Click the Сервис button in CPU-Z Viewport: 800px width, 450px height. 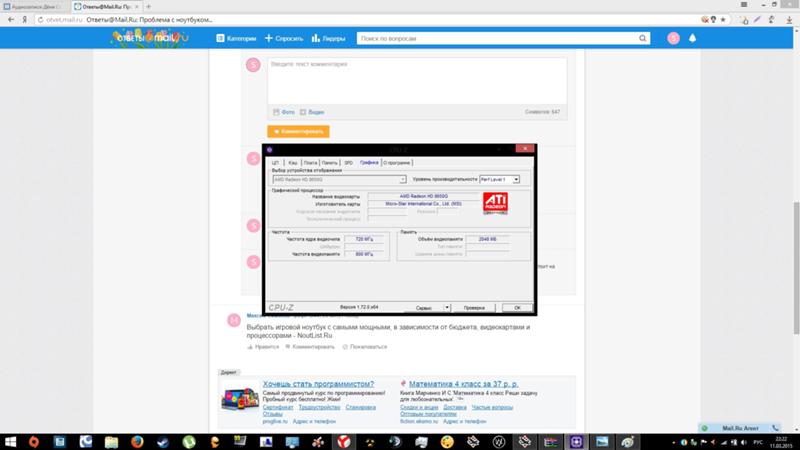click(x=423, y=308)
